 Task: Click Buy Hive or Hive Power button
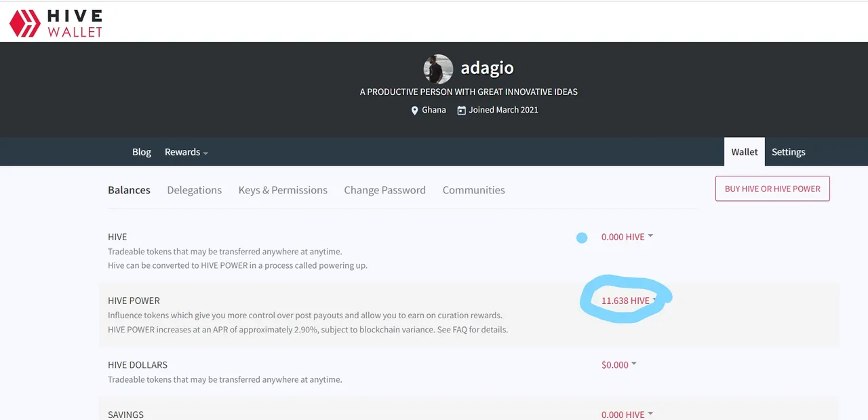coord(772,189)
